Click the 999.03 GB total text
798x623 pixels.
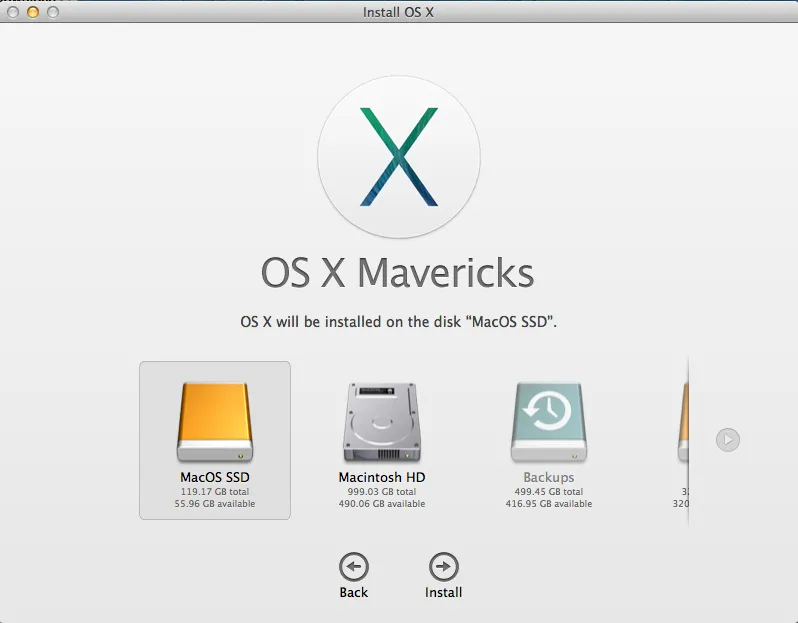pos(382,492)
